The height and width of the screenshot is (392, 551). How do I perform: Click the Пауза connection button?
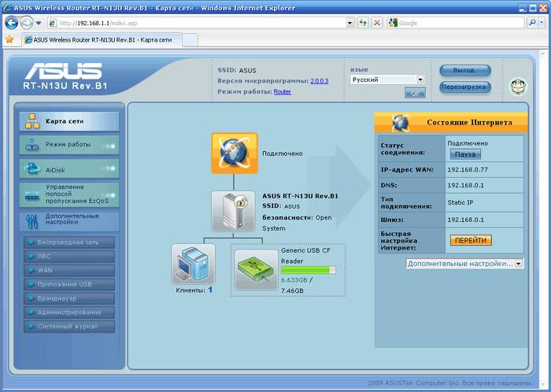pyautogui.click(x=465, y=154)
